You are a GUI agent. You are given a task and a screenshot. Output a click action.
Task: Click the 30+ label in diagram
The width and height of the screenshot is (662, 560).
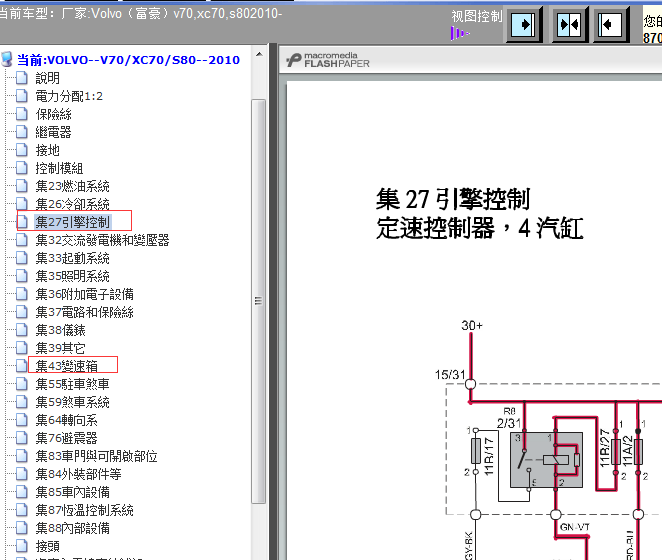pos(472,326)
